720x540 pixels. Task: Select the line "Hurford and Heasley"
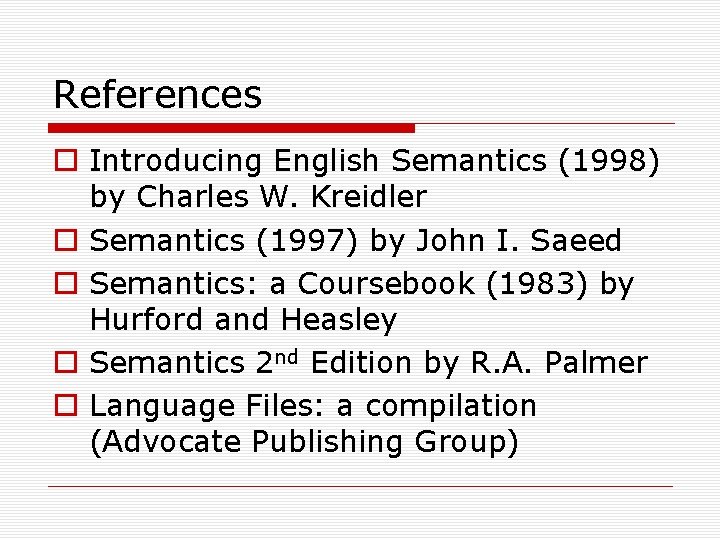(x=243, y=321)
